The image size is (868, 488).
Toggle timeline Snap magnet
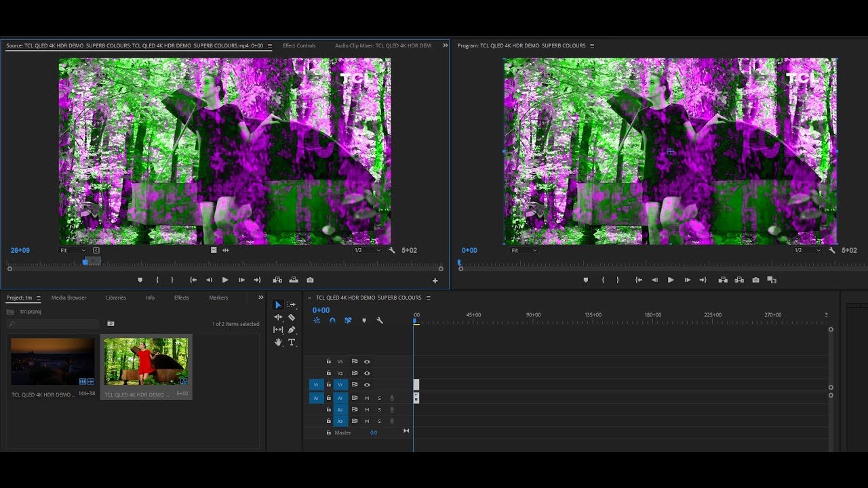click(x=332, y=321)
